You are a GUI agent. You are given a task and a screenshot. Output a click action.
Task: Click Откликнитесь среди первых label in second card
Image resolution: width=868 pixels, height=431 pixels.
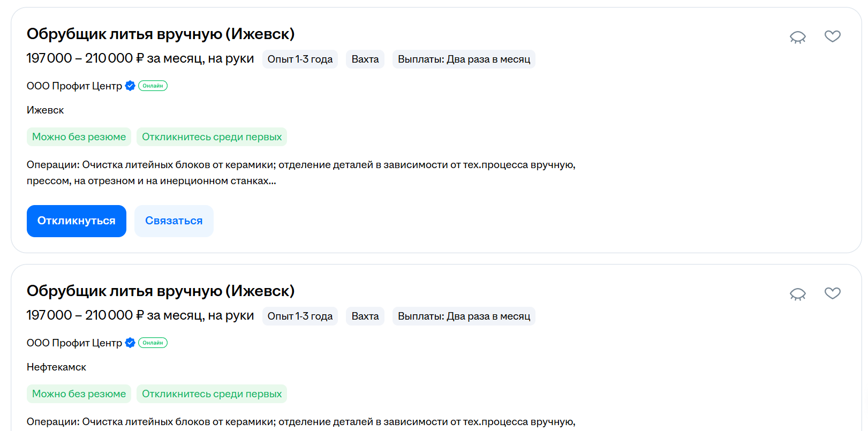[x=212, y=394]
